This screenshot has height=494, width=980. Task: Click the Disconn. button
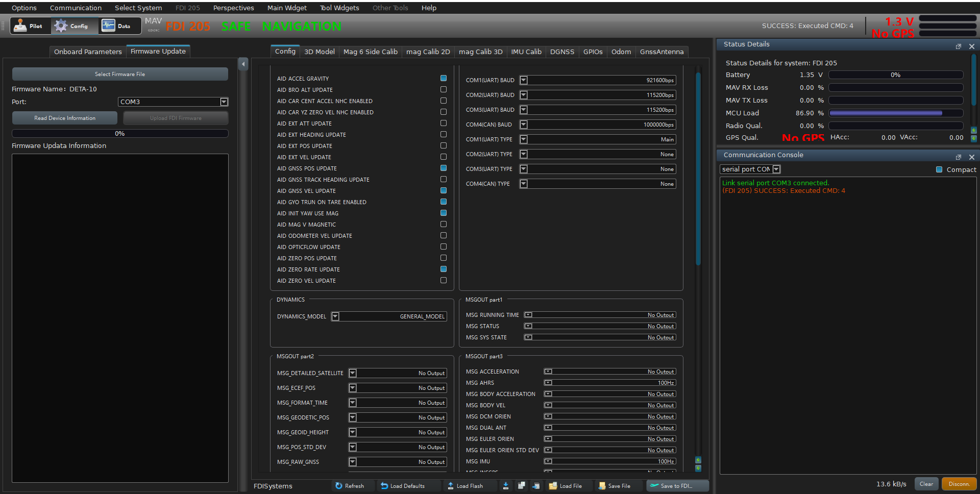coord(959,484)
